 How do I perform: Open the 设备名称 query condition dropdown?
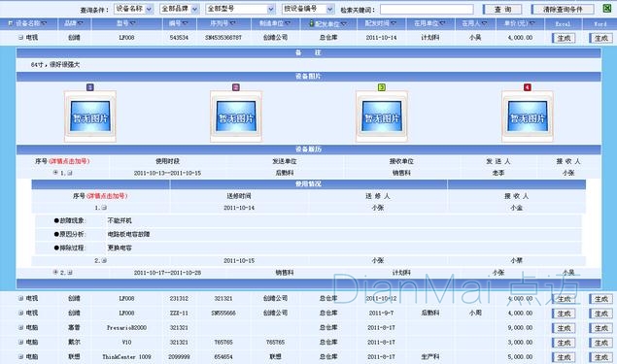pos(134,9)
